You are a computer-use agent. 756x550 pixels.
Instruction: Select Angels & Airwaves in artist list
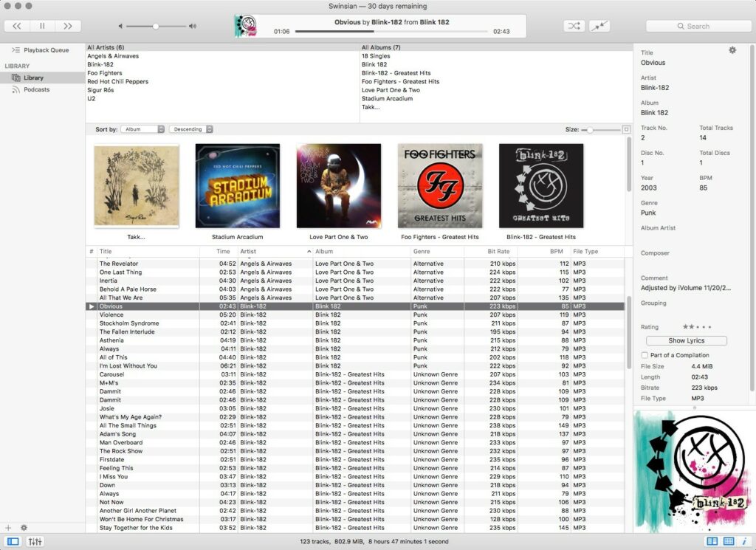coord(113,56)
